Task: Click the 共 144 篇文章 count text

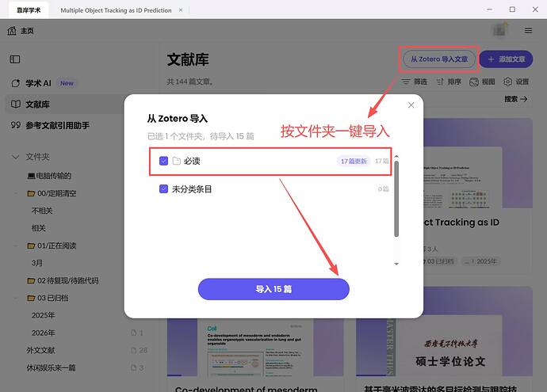Action: (x=189, y=82)
